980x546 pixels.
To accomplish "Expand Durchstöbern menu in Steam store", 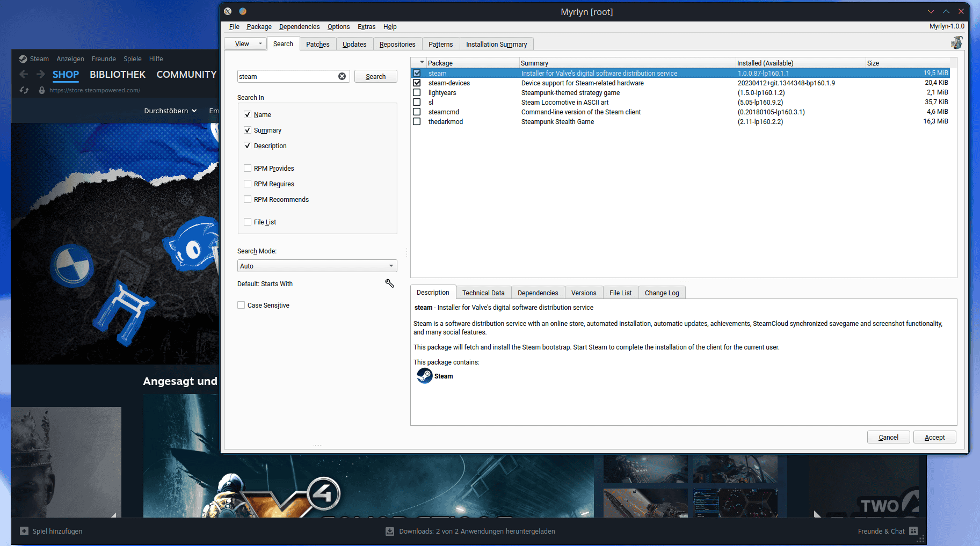I will tap(170, 111).
